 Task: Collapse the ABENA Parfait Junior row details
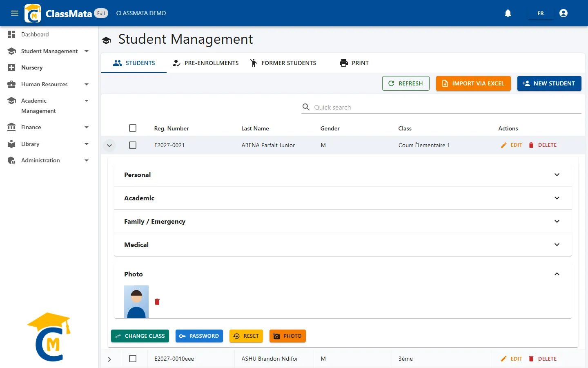(109, 145)
